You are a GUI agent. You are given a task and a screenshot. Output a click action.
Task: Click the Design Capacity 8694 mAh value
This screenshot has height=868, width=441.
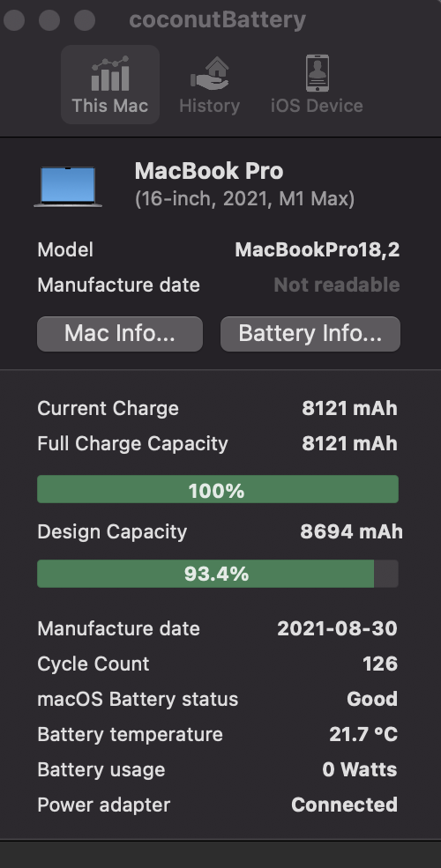click(351, 531)
